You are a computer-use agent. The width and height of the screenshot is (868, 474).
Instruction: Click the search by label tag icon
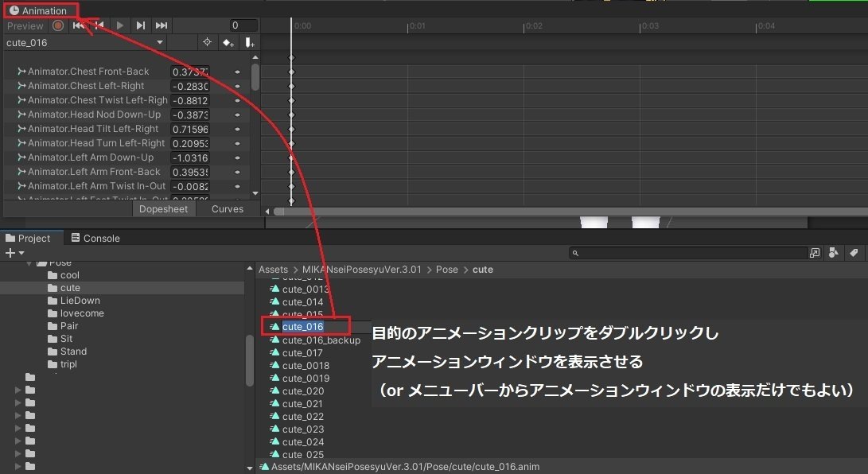point(854,254)
